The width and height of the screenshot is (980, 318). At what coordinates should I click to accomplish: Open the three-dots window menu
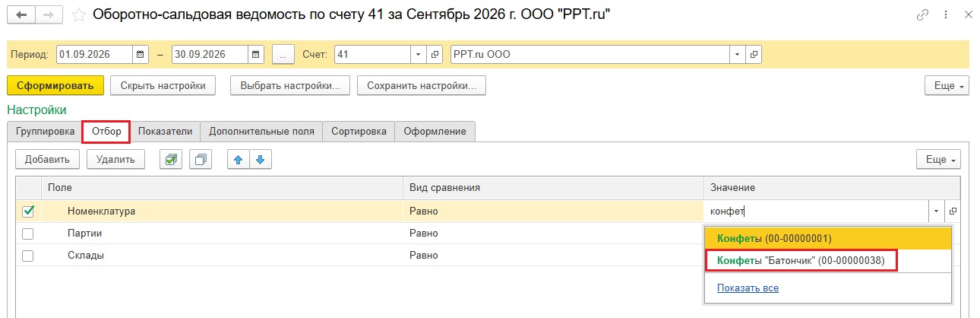pyautogui.click(x=945, y=14)
